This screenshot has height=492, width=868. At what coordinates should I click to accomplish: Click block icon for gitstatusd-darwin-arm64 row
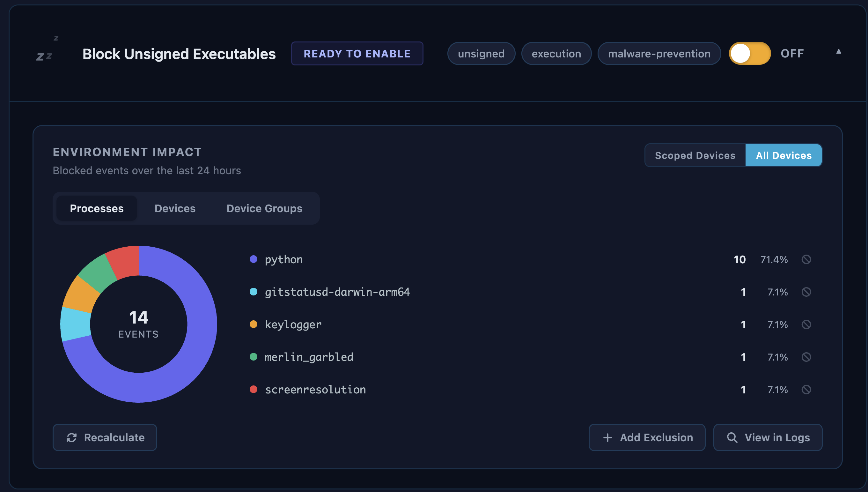pos(806,292)
